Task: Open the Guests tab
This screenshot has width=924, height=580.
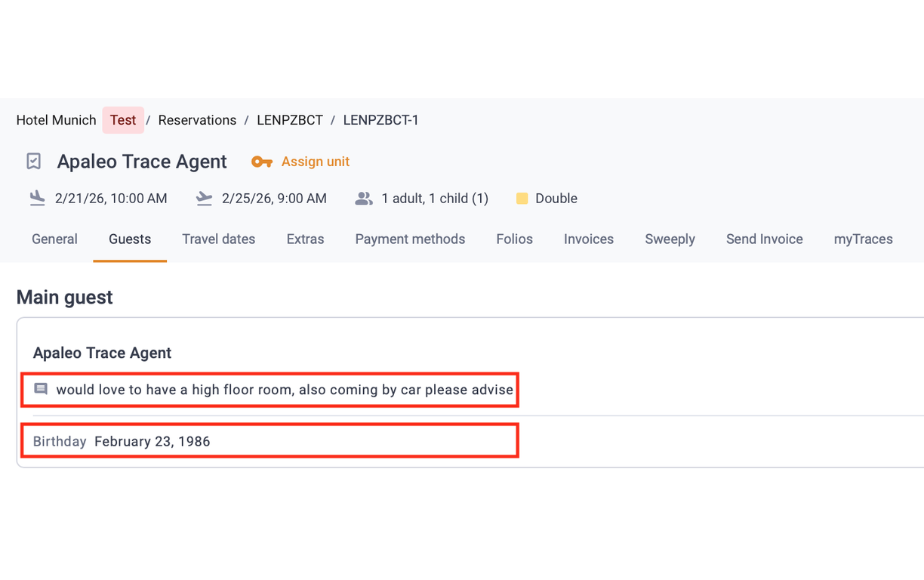Action: pyautogui.click(x=129, y=239)
